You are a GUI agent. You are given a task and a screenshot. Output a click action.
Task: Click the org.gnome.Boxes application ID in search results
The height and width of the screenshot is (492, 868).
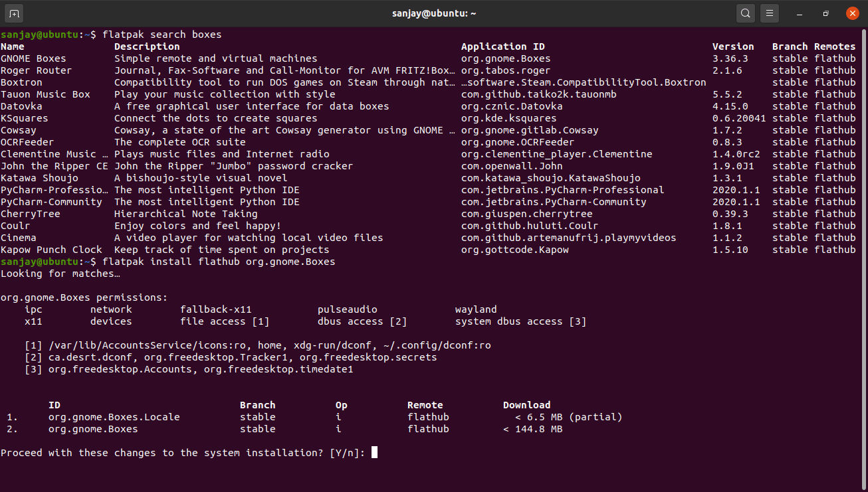click(505, 58)
